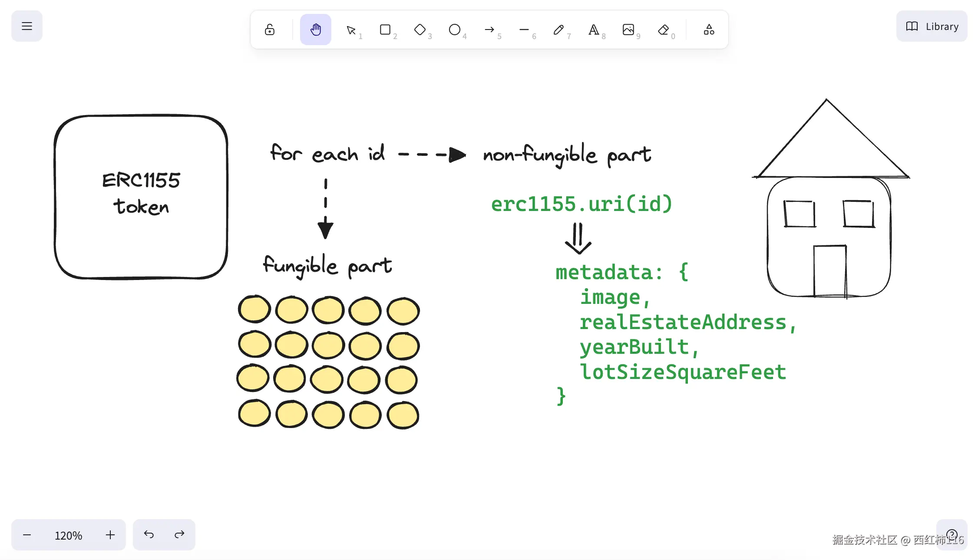Select the Hand panning tool
This screenshot has height=560, width=978.
pos(316,30)
